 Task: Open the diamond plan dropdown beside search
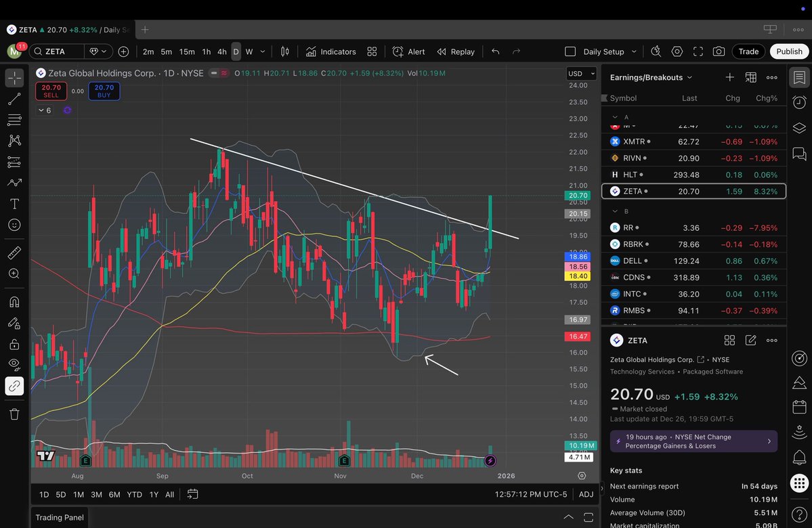pyautogui.click(x=98, y=51)
